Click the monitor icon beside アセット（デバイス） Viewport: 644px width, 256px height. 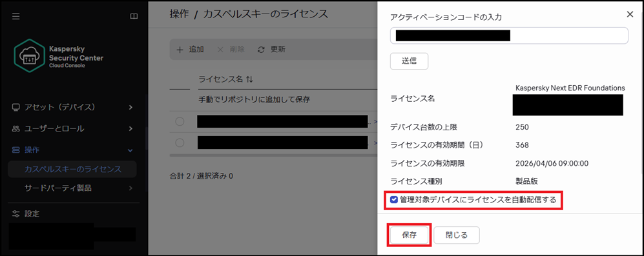16,108
